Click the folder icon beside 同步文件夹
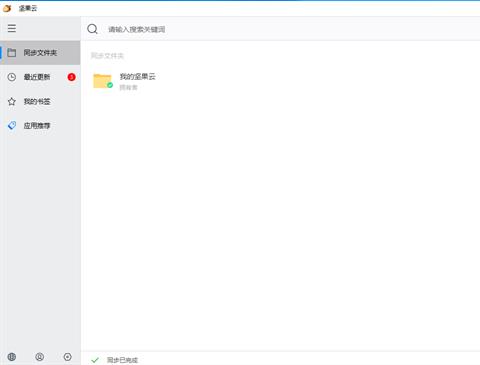This screenshot has height=365, width=480. coord(12,53)
